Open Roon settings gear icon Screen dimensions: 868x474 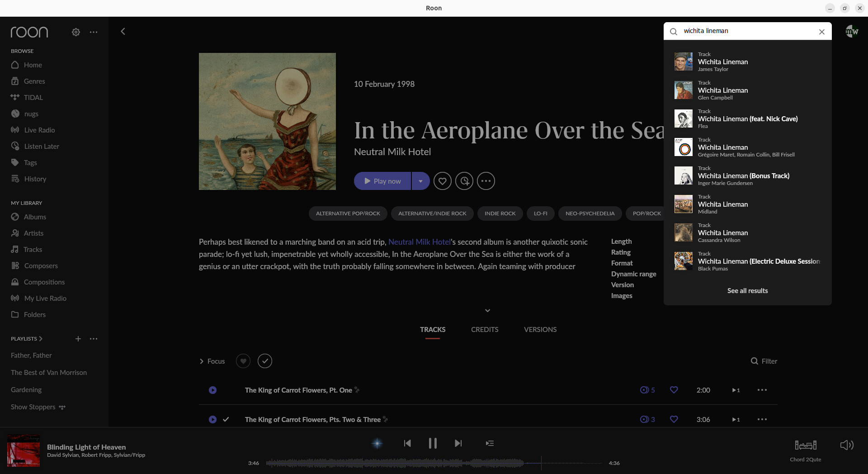coord(76,32)
